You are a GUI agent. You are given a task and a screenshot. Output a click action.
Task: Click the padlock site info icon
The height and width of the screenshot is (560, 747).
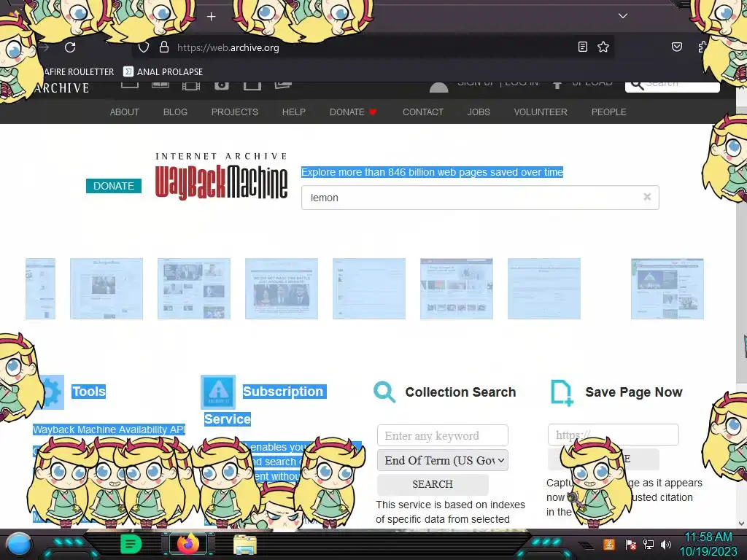[x=164, y=47]
